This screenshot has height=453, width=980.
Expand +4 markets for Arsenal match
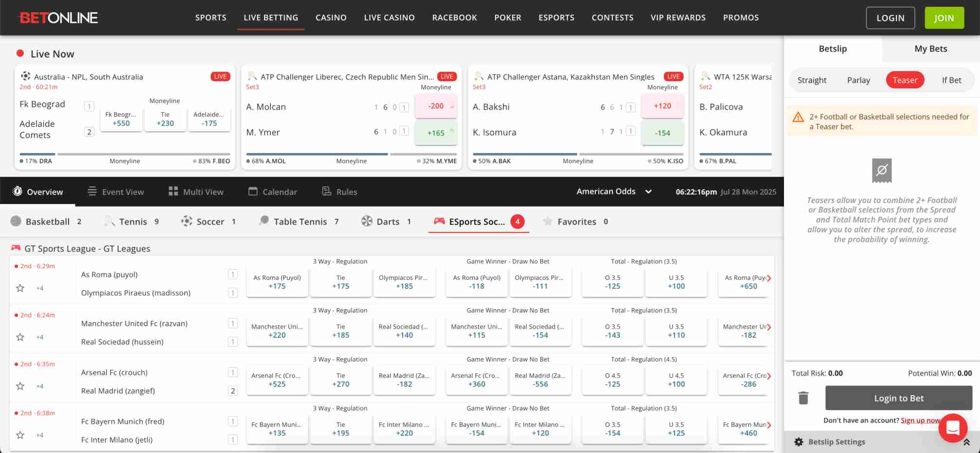(x=40, y=386)
